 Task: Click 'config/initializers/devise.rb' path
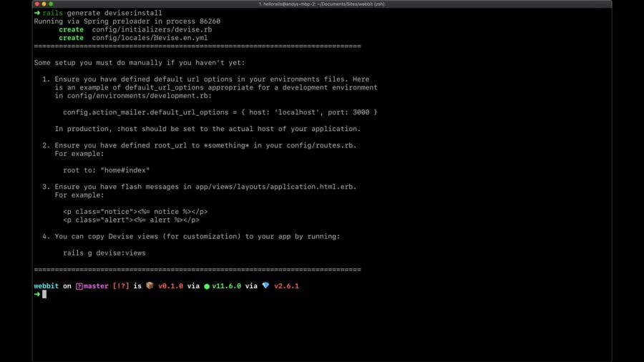click(x=152, y=29)
